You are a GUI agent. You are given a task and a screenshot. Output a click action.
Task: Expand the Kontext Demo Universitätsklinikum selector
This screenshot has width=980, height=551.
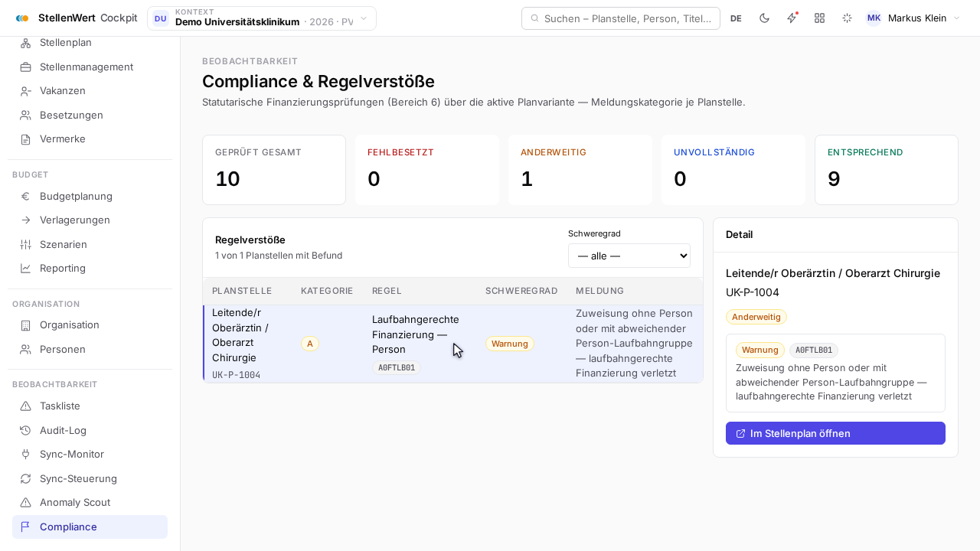point(262,18)
